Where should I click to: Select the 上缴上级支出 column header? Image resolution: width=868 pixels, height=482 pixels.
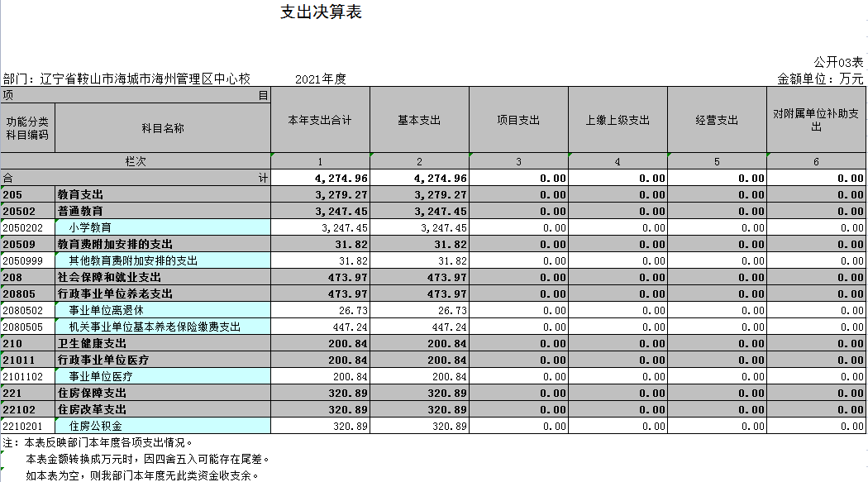[x=618, y=120]
